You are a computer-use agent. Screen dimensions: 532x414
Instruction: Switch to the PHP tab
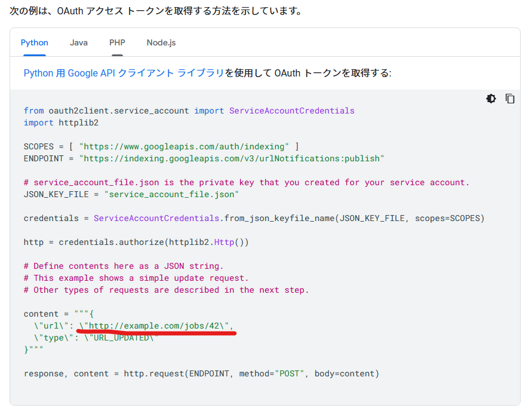coord(117,42)
